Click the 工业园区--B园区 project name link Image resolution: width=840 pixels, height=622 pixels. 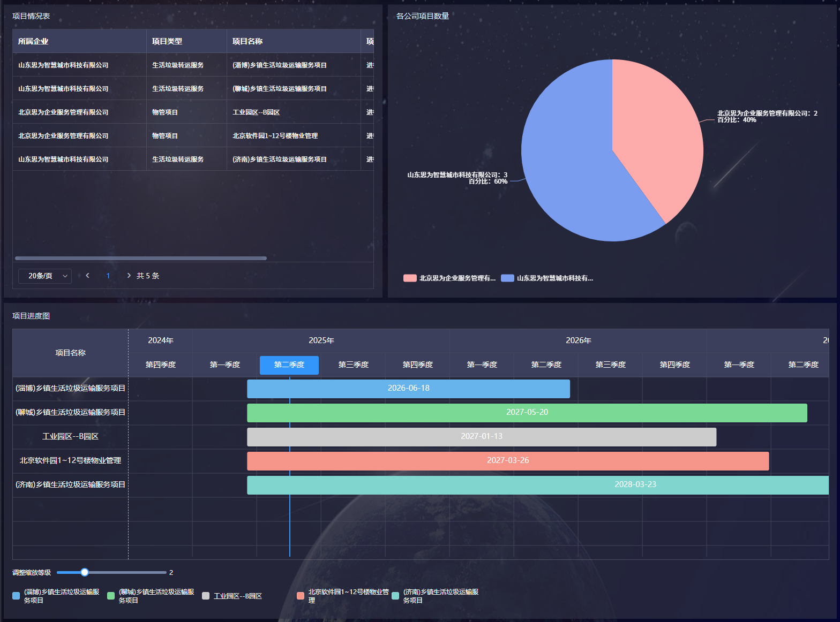70,436
